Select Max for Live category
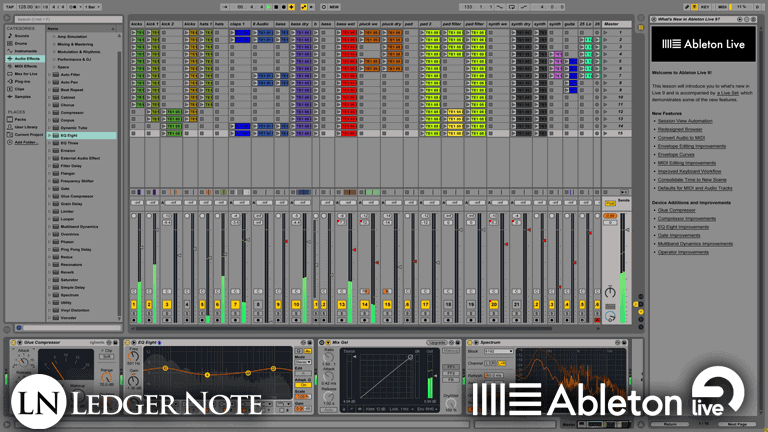Viewport: 768px width, 432px height. click(26, 74)
